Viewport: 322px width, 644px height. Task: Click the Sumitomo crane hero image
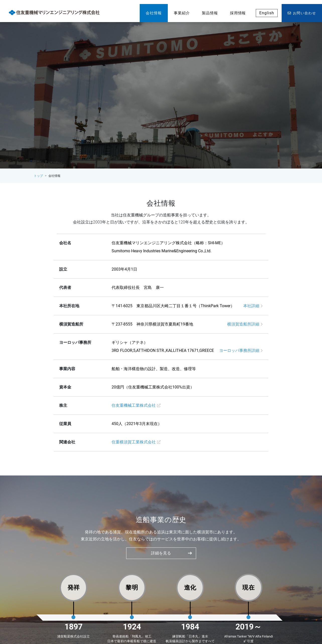[x=161, y=95]
